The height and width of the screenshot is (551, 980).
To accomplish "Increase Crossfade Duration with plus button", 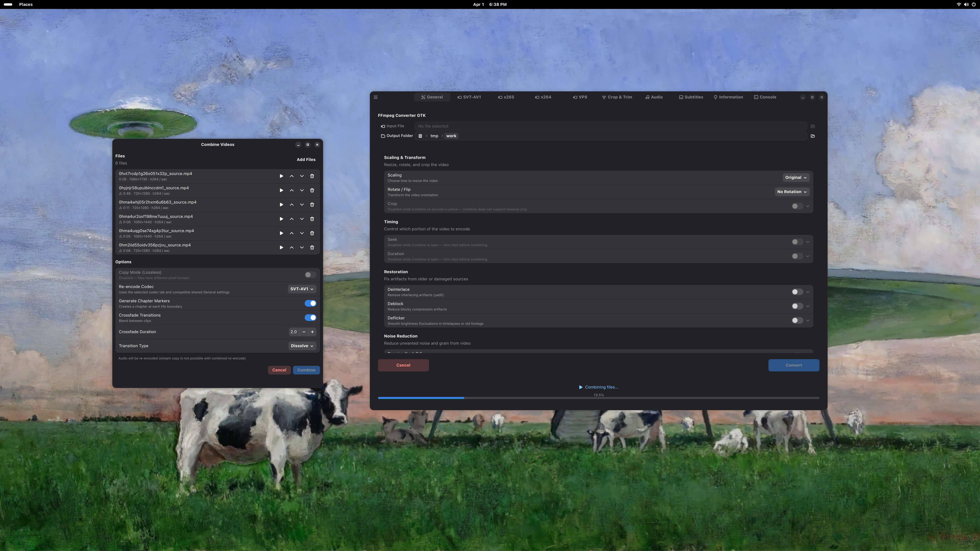I will (x=312, y=332).
